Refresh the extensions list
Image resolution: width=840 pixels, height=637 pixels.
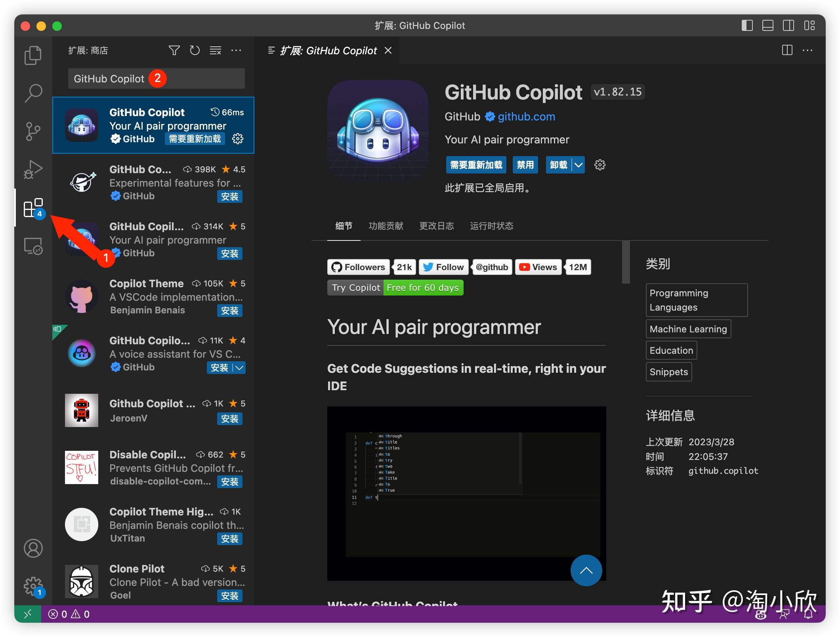point(195,50)
